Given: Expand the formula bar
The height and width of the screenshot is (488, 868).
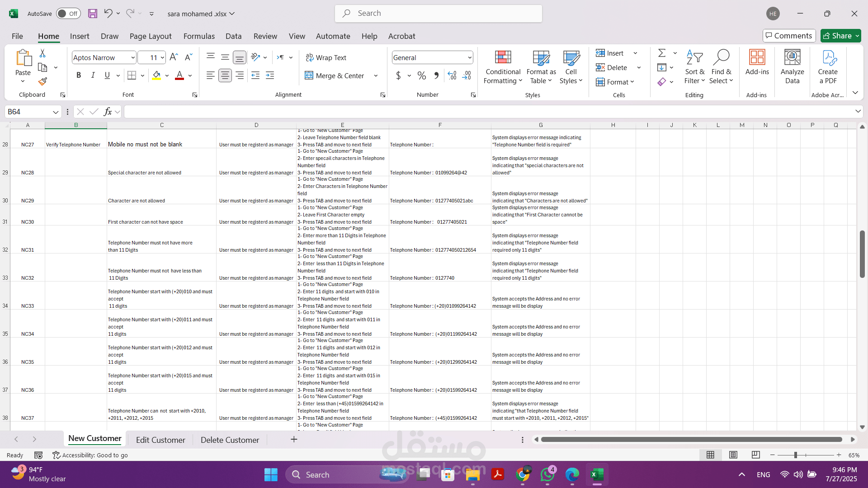Looking at the screenshot, I should 858,112.
